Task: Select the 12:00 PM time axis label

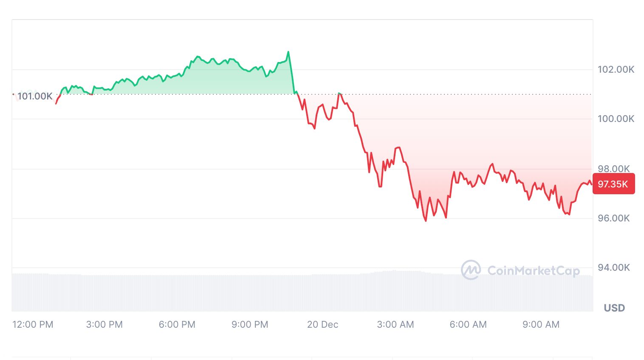Action: 33,325
